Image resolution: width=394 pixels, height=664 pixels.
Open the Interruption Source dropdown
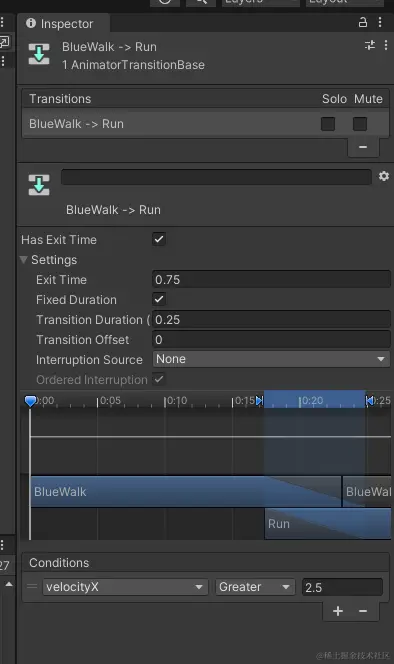[271, 359]
